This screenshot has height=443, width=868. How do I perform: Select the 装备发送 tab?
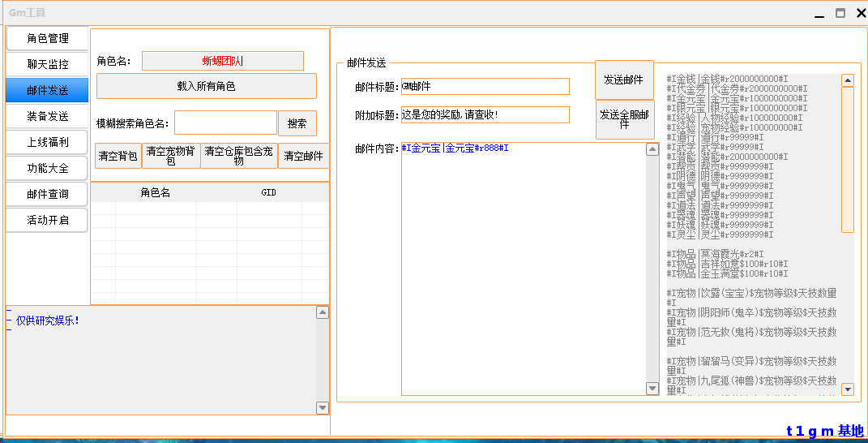[47, 116]
